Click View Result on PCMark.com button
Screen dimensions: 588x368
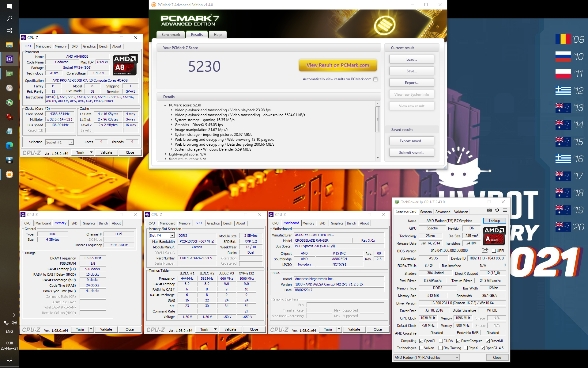338,65
